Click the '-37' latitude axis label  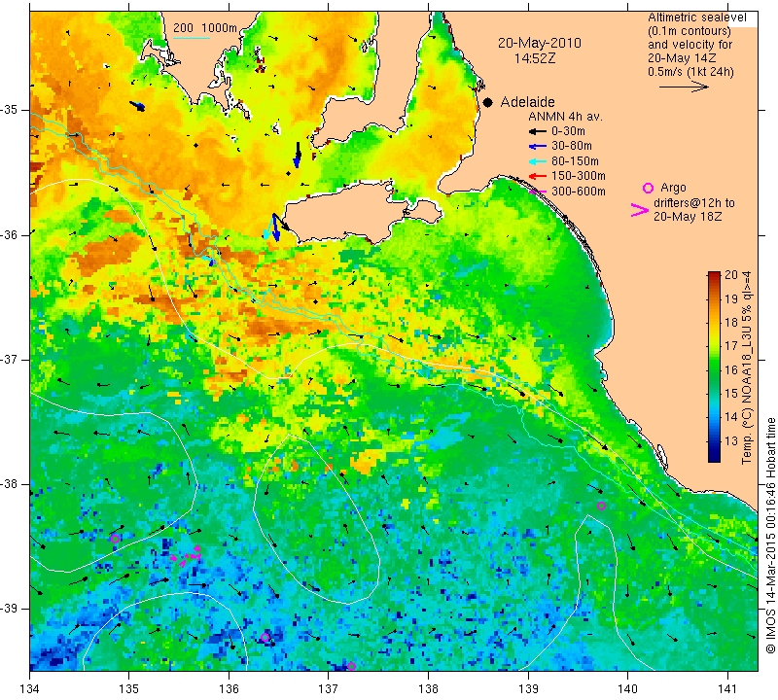(x=10, y=359)
